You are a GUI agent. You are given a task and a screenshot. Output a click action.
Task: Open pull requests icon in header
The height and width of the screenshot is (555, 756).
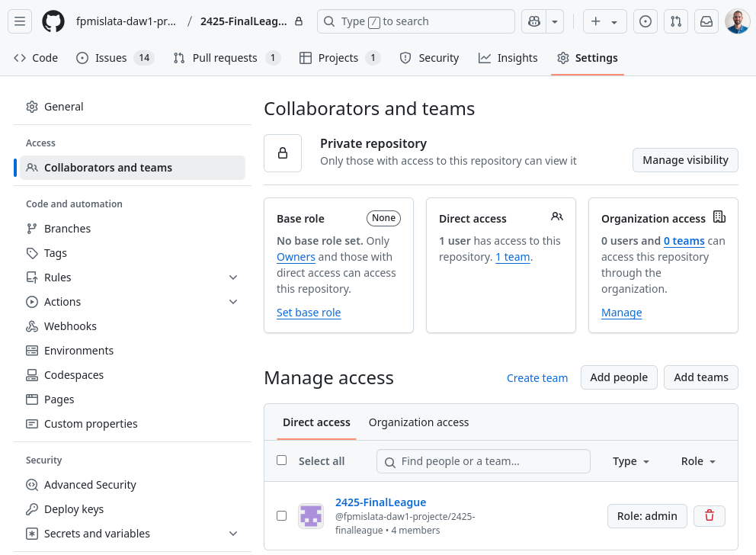[676, 21]
